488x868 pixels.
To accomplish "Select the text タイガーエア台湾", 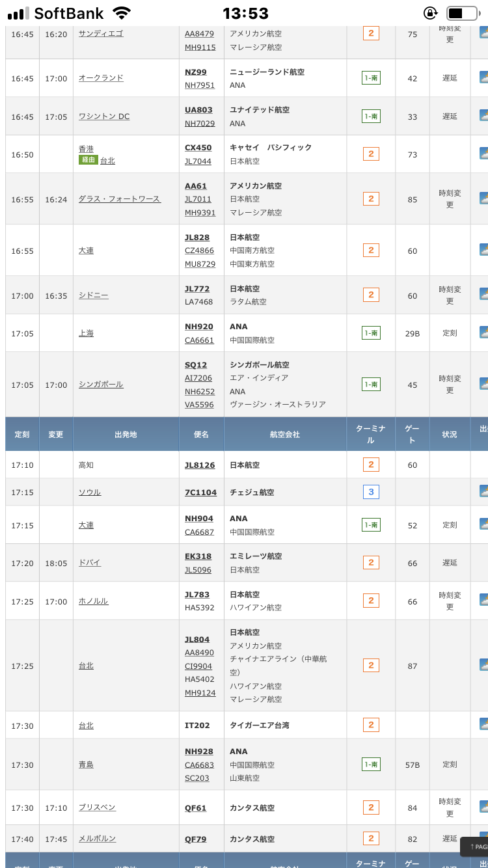I will 260,726.
